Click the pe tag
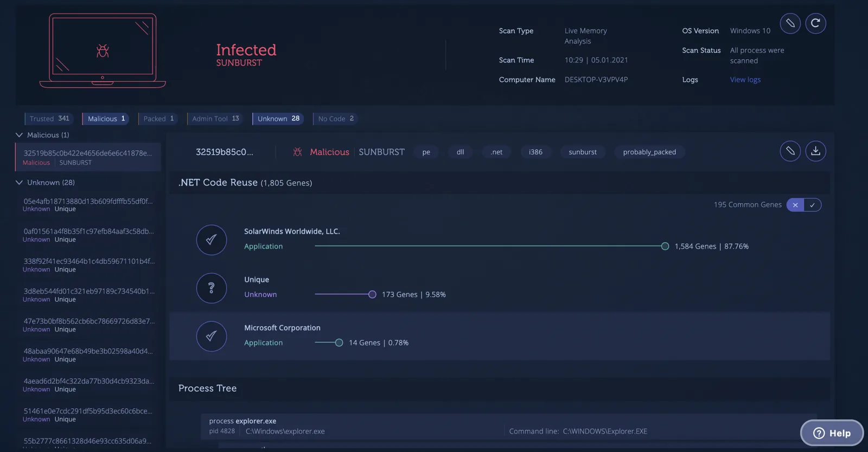Screen dimensions: 868x452 (x=426, y=152)
